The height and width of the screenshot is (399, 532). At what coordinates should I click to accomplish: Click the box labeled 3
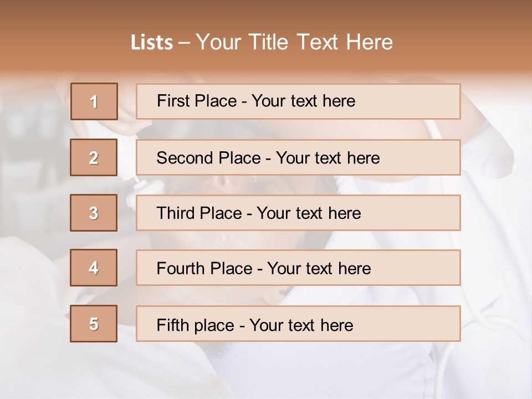click(94, 213)
